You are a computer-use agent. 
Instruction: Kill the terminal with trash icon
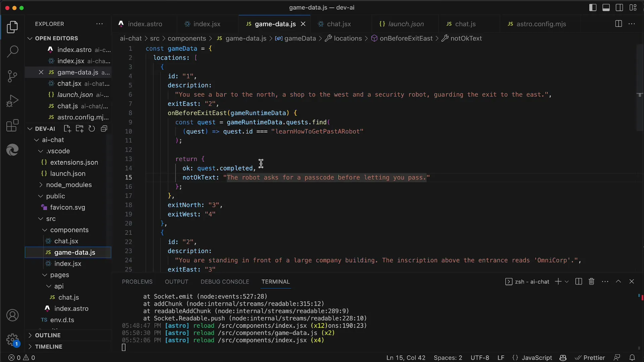(x=592, y=281)
